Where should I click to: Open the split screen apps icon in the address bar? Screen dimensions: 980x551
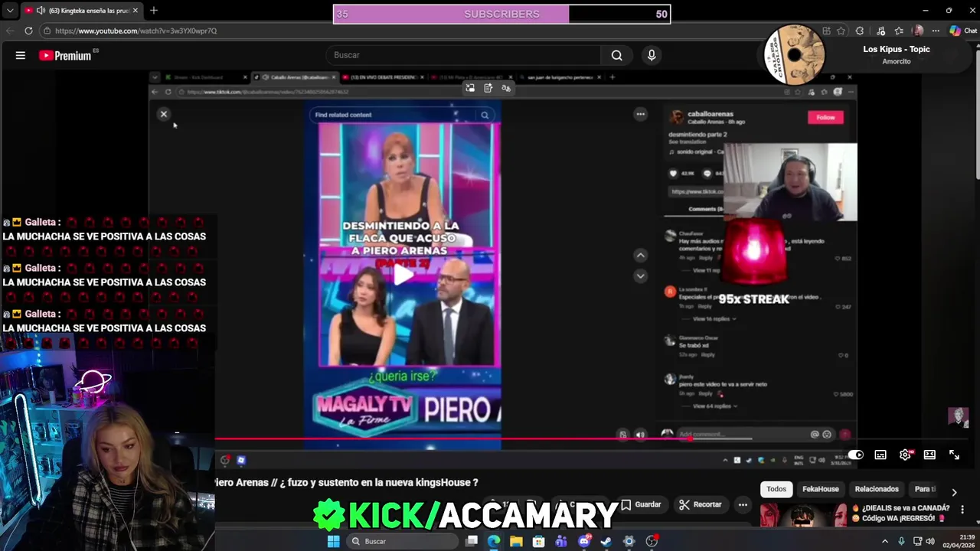pyautogui.click(x=826, y=31)
